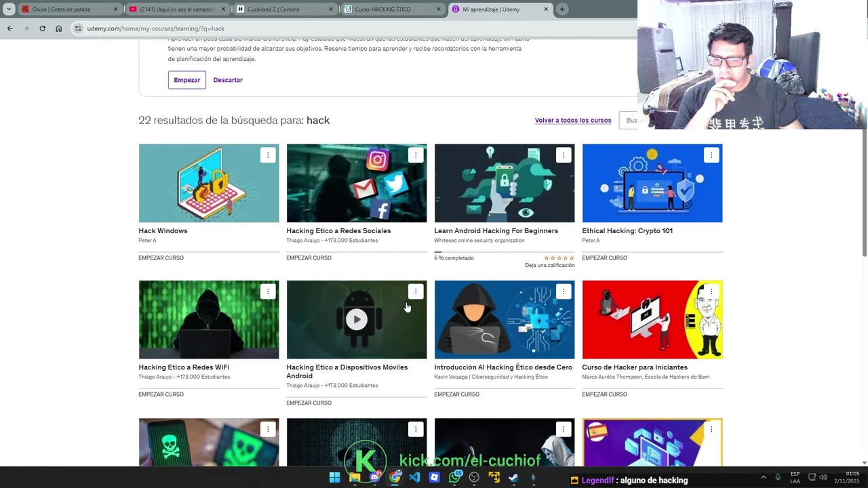Open options menu for Hack Windows course
The height and width of the screenshot is (488, 868).
[x=268, y=155]
